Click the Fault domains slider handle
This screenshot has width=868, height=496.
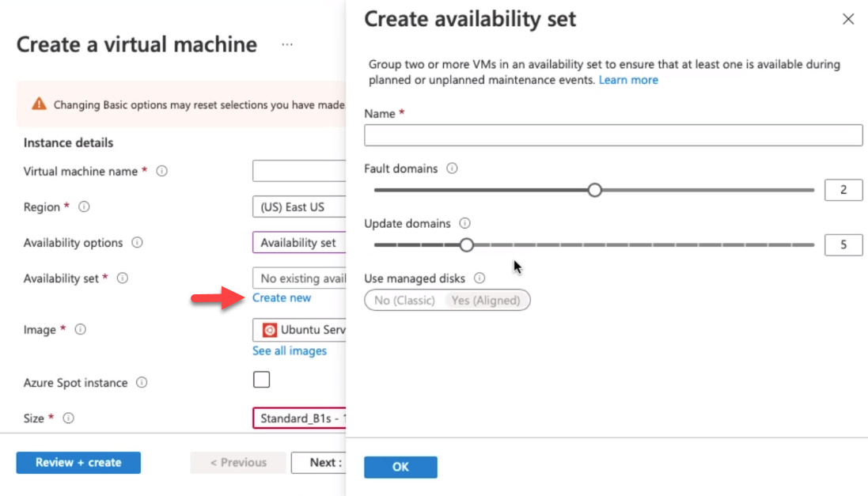tap(595, 190)
